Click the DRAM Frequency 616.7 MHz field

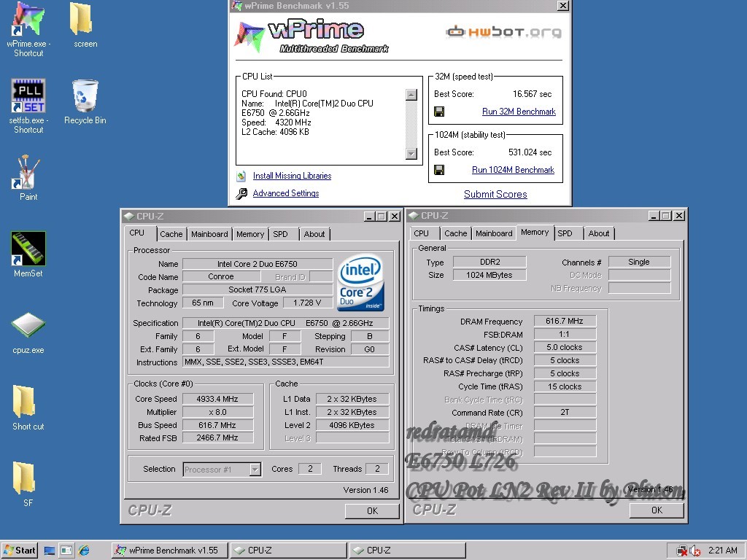click(565, 322)
